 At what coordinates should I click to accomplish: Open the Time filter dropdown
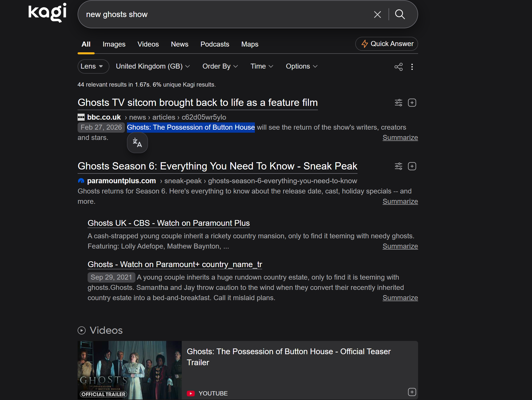point(262,66)
